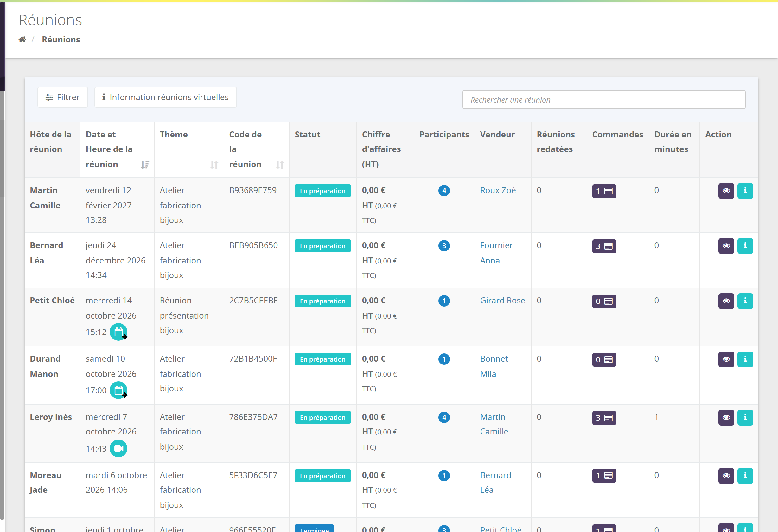Screen dimensions: 778x532
Task: Show info for meeting BEB905B650
Action: click(745, 246)
